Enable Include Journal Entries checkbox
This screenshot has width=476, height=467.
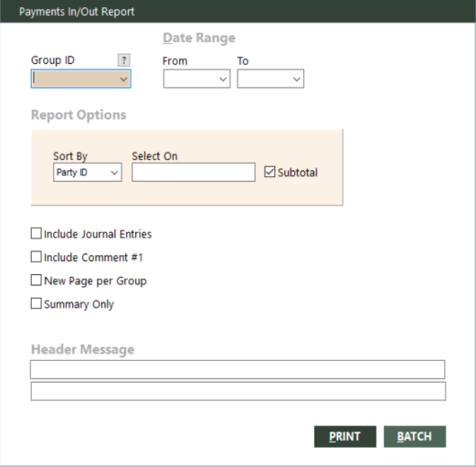37,234
